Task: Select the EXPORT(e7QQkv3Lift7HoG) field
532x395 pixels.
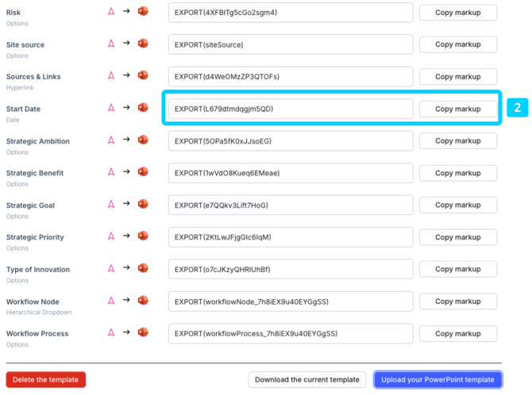Action: (291, 205)
